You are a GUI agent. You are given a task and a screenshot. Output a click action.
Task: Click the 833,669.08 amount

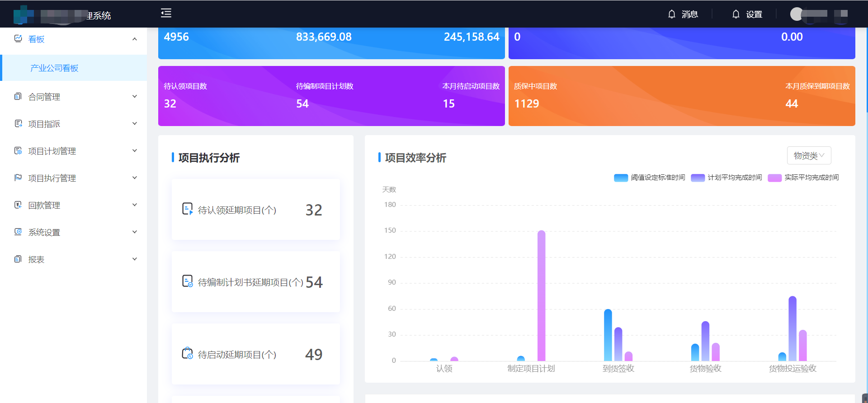[324, 37]
